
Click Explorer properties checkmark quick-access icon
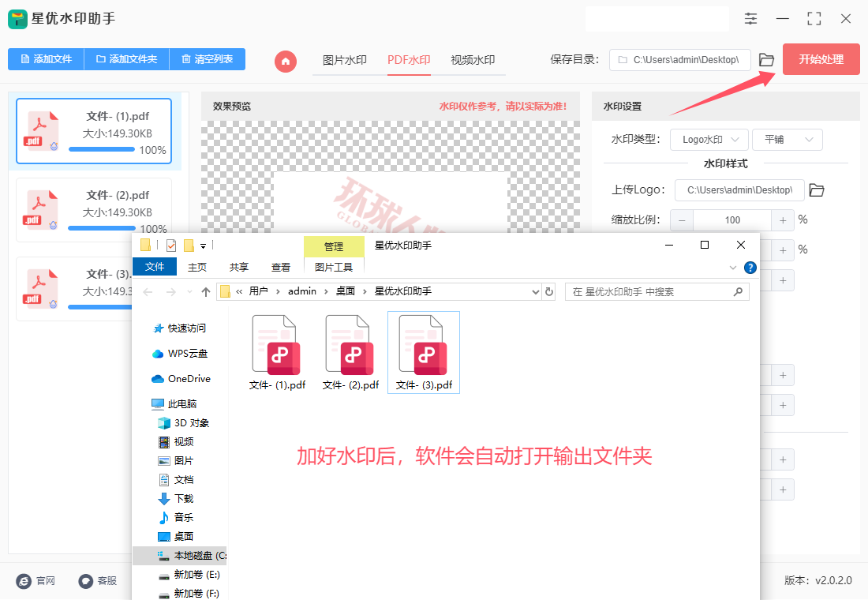171,245
